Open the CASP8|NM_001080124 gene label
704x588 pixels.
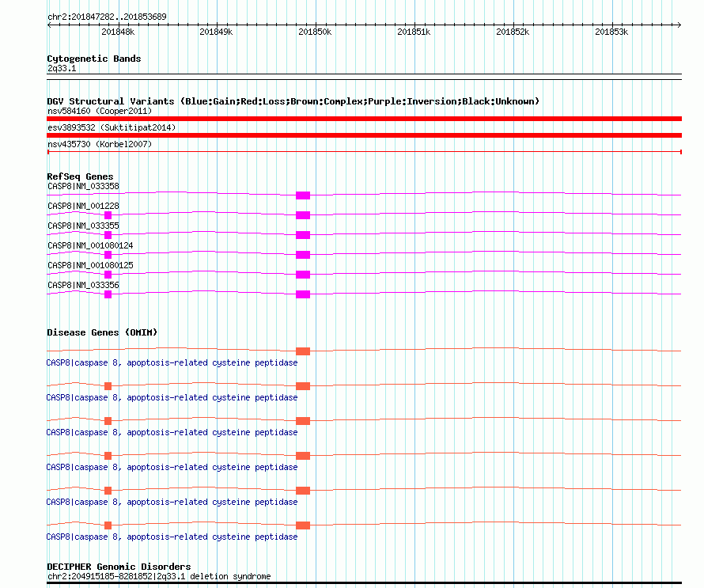90,245
